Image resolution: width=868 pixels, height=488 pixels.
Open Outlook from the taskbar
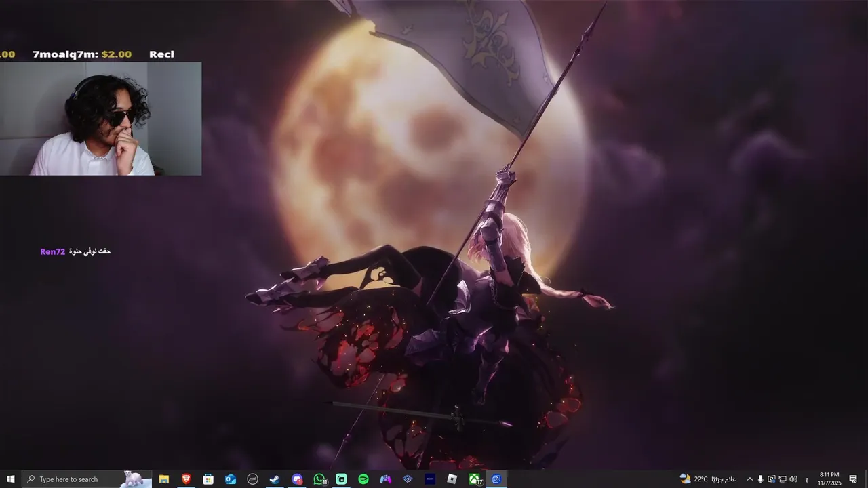231,479
